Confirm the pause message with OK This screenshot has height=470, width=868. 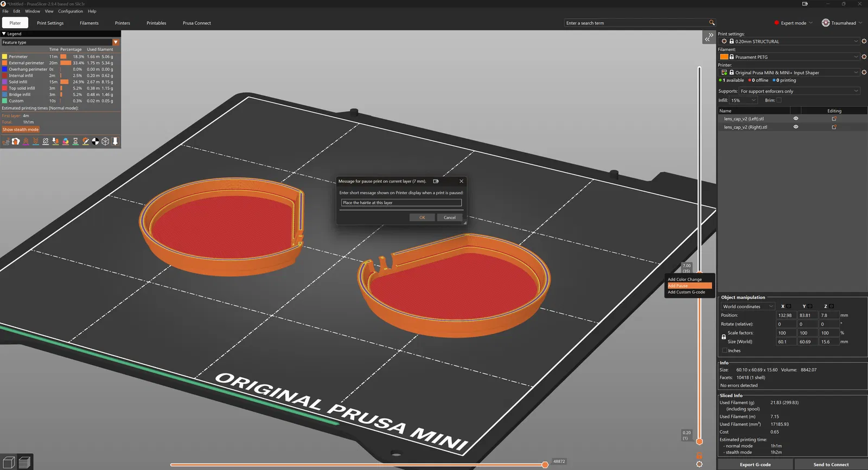[422, 217]
